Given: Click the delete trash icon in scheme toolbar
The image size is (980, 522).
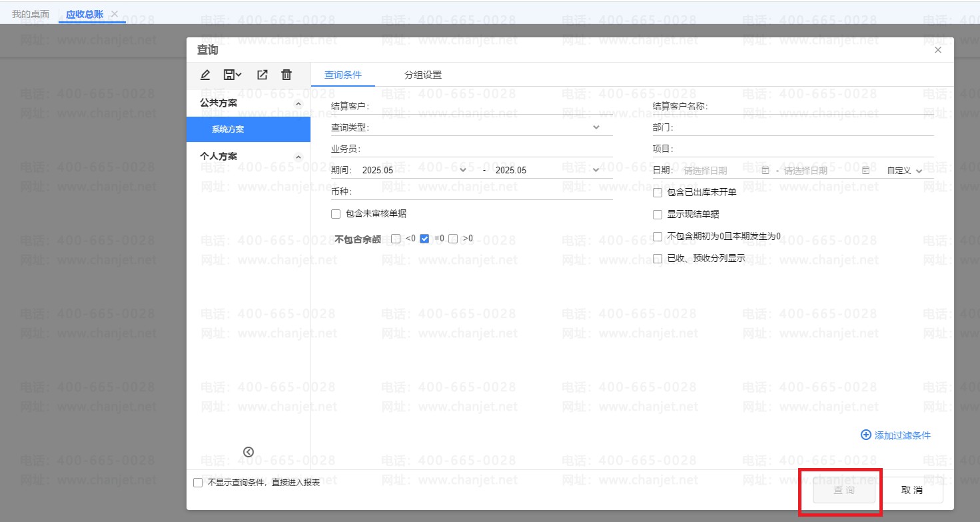Looking at the screenshot, I should click(x=286, y=75).
